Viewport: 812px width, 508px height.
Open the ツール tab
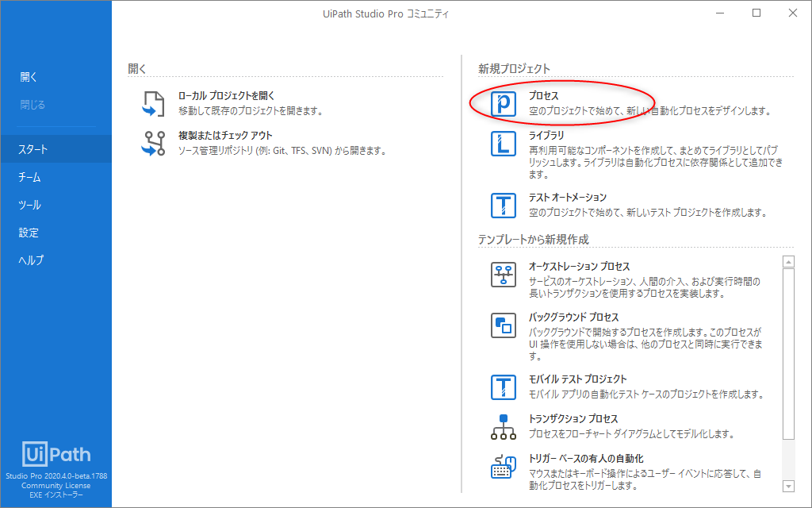pos(29,205)
